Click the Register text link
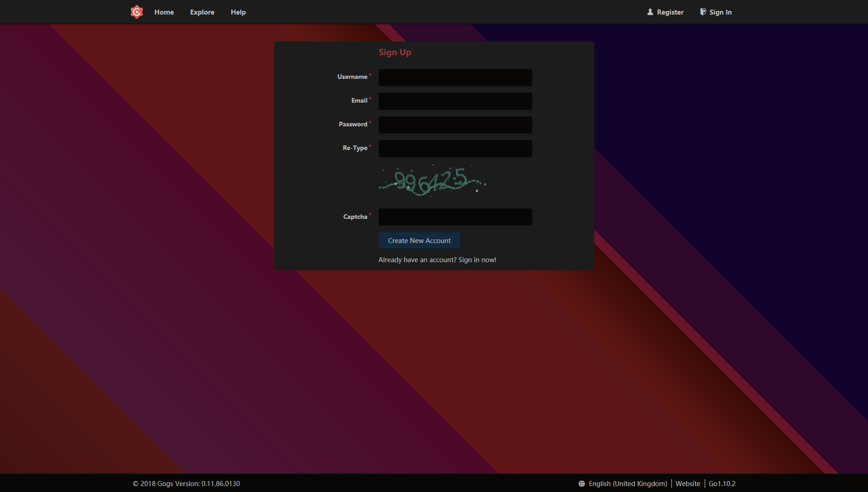 tap(670, 12)
